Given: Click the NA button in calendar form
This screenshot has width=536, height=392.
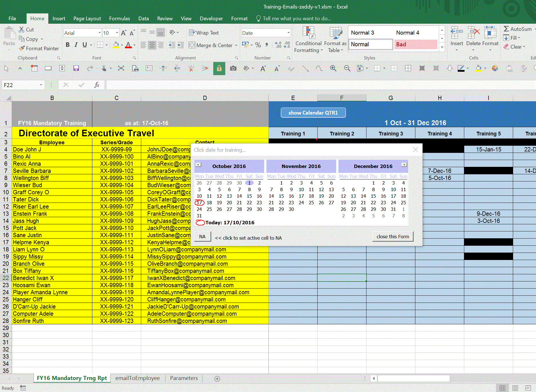Looking at the screenshot, I should tap(202, 237).
